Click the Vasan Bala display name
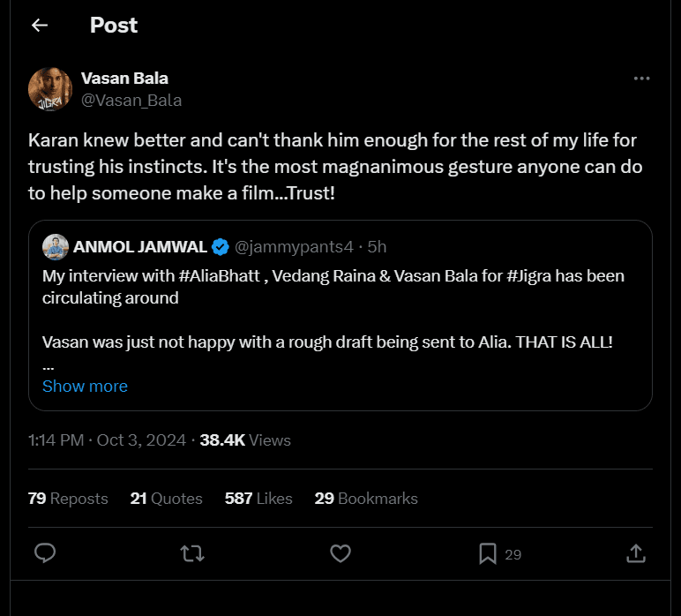 pos(124,79)
